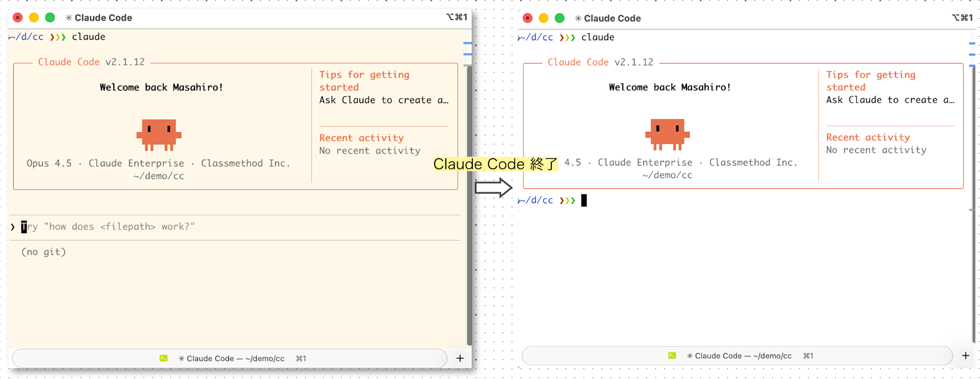Click 'Recent activity' heading in right terminal
This screenshot has width=980, height=379.
(868, 138)
